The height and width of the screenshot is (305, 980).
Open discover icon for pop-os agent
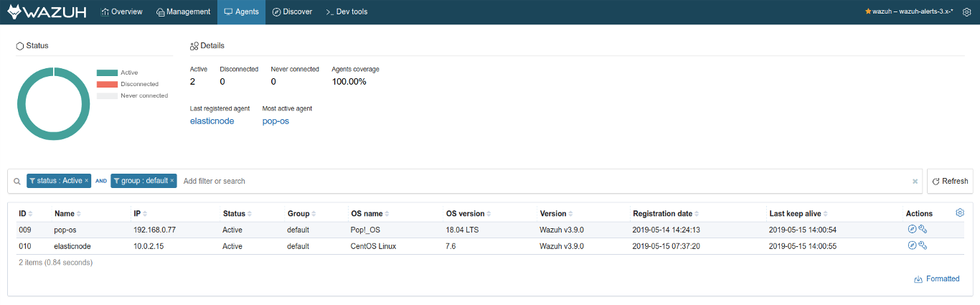(912, 230)
